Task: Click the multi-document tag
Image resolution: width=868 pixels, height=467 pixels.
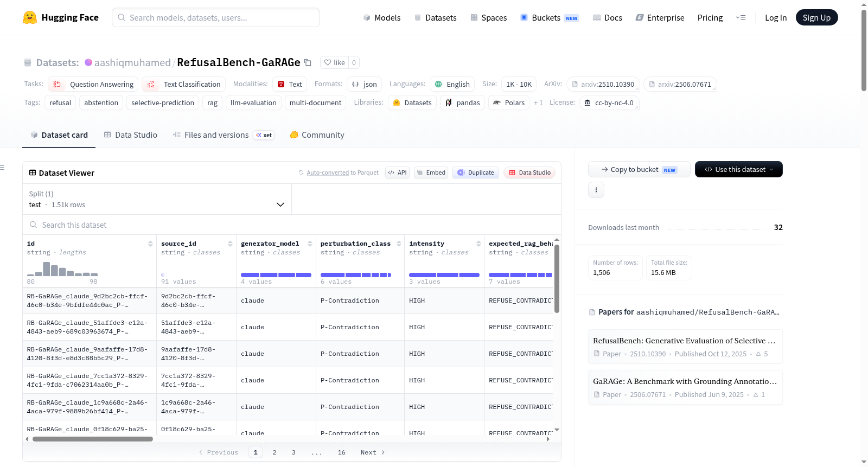Action: (315, 103)
